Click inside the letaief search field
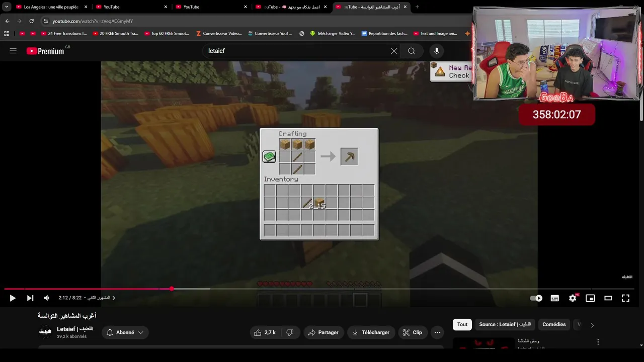 (297, 51)
